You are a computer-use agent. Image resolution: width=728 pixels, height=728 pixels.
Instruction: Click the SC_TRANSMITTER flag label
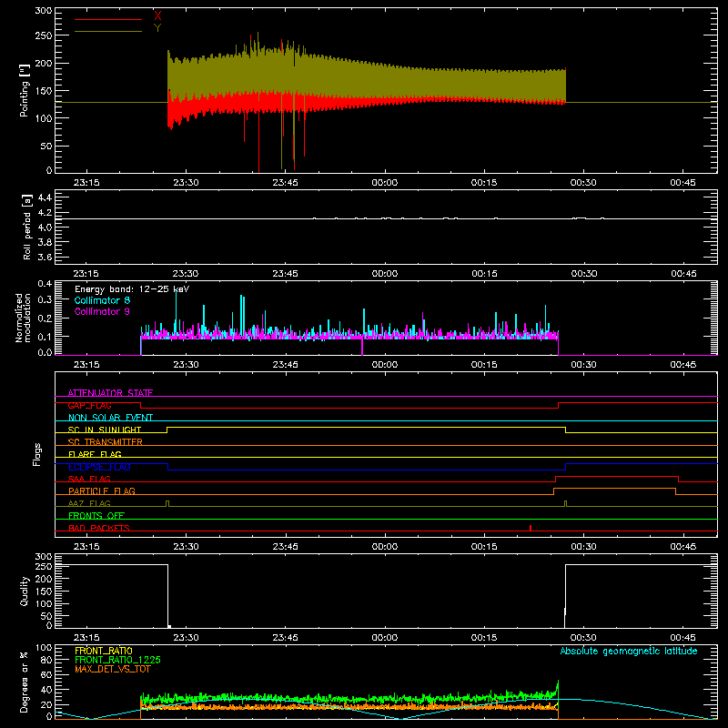click(x=106, y=442)
